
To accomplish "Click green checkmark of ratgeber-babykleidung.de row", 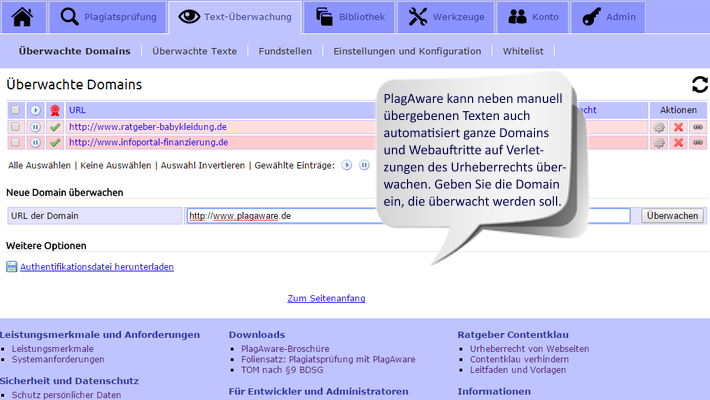I will pyautogui.click(x=55, y=127).
